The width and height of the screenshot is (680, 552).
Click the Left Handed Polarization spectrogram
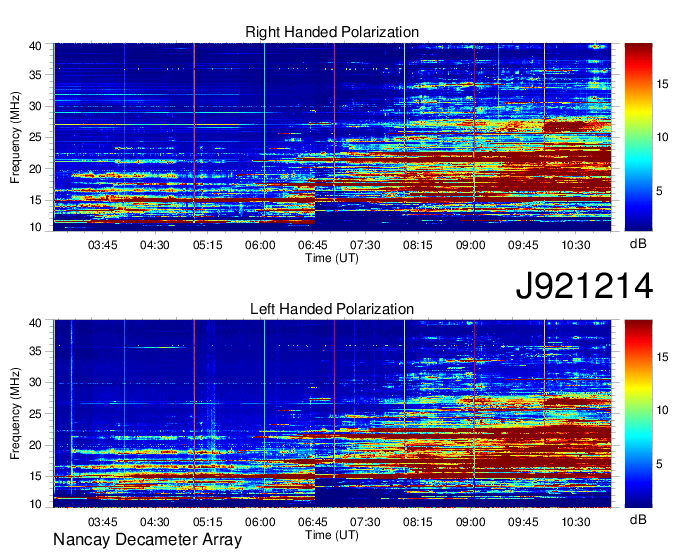coord(332,414)
